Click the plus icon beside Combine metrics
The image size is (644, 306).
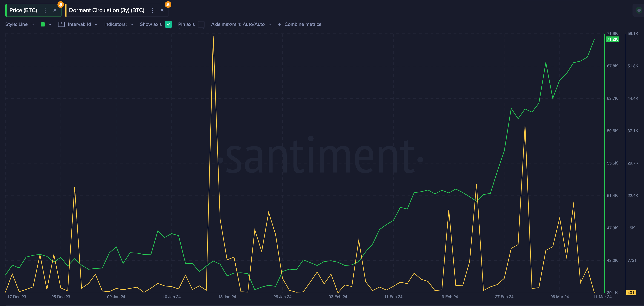[280, 24]
